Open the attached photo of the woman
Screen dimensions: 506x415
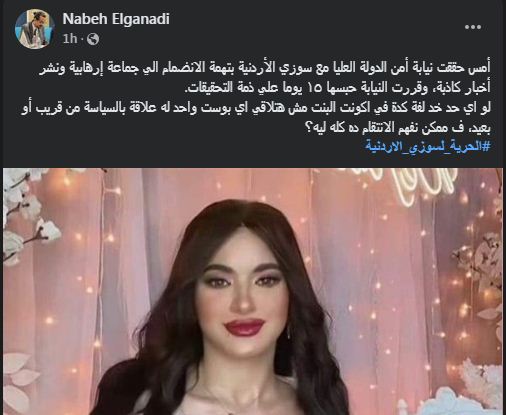[x=253, y=291]
